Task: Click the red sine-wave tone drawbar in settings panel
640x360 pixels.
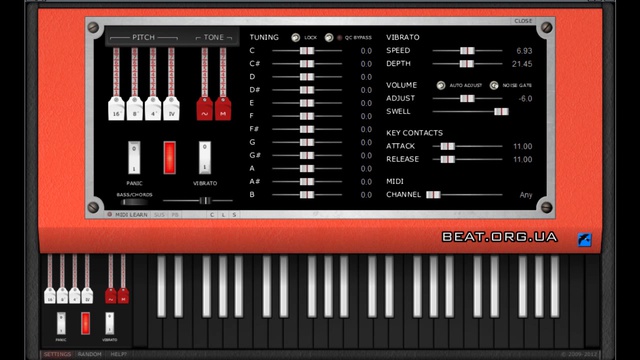Action: [204, 108]
